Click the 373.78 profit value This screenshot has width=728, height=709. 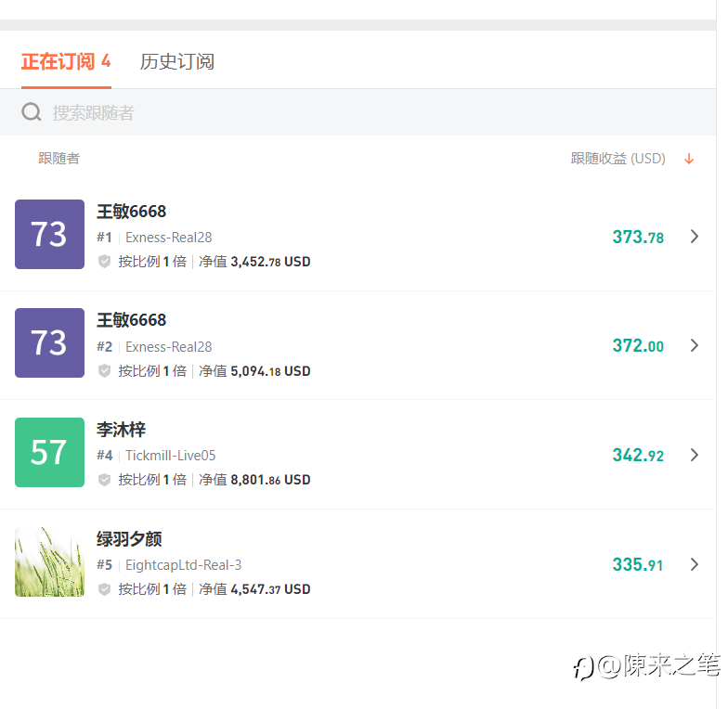click(x=638, y=238)
